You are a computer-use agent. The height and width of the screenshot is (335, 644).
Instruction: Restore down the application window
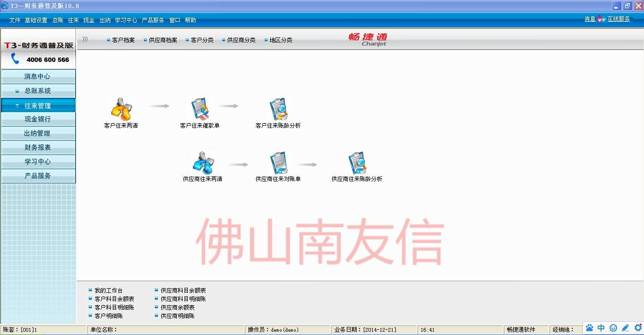pyautogui.click(x=627, y=6)
